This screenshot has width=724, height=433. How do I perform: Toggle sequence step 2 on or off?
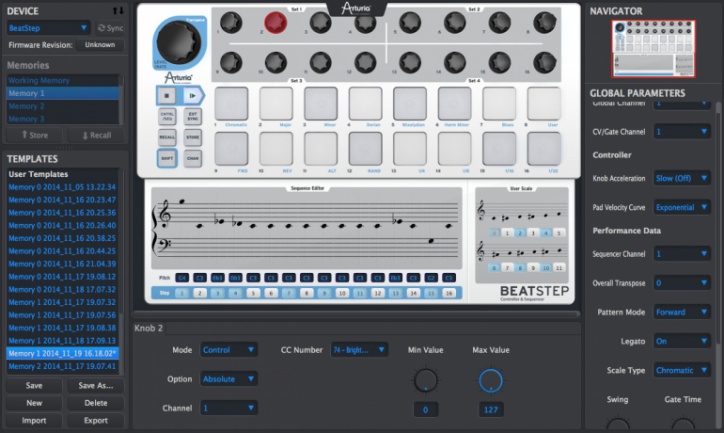(x=200, y=293)
